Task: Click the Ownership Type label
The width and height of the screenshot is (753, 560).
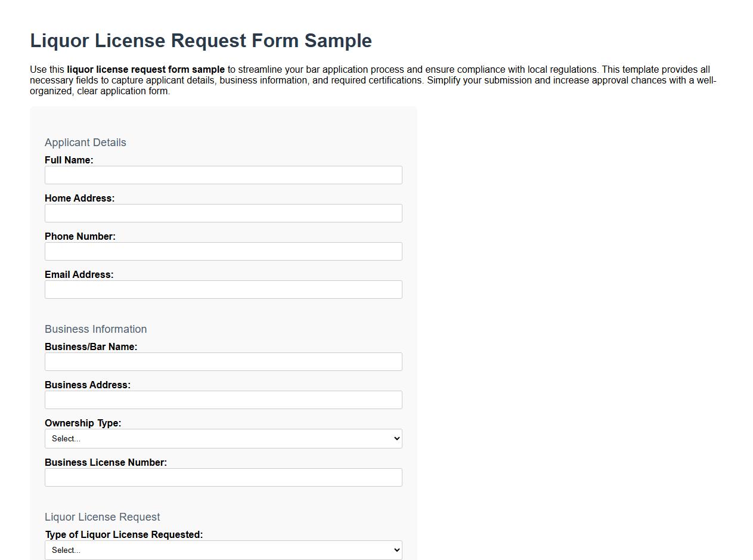Action: point(83,423)
